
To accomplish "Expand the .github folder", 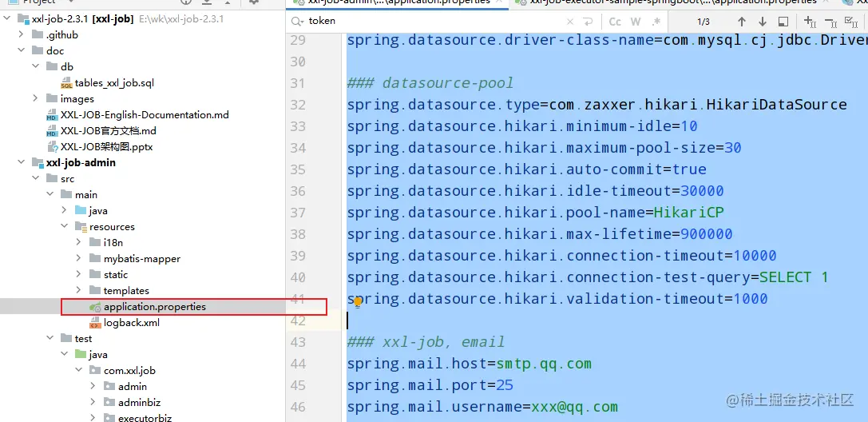I will pos(21,34).
